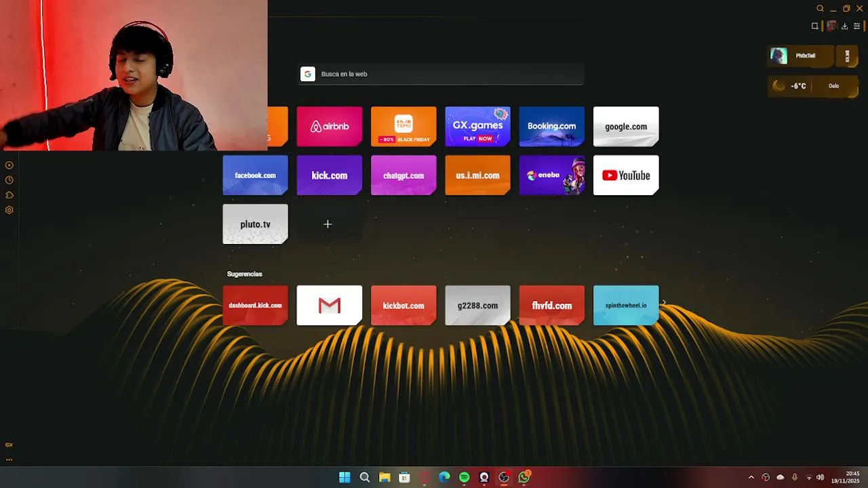Image resolution: width=868 pixels, height=488 pixels.
Task: Open the fhvfd.com suggestion
Action: (551, 305)
